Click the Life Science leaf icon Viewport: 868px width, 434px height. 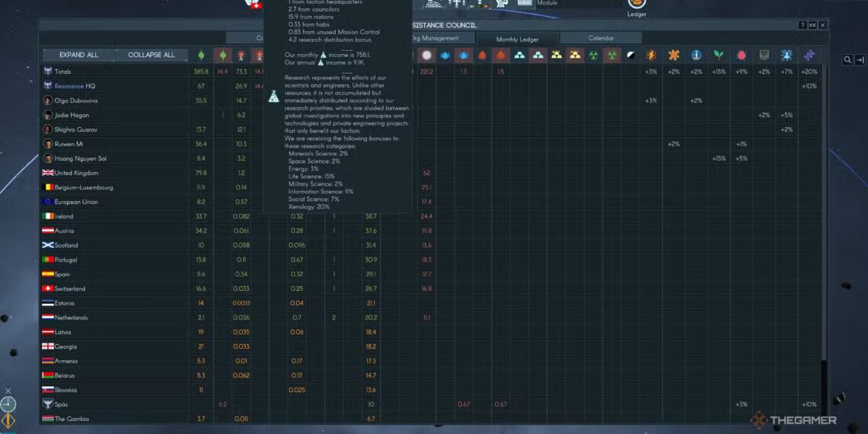[719, 55]
